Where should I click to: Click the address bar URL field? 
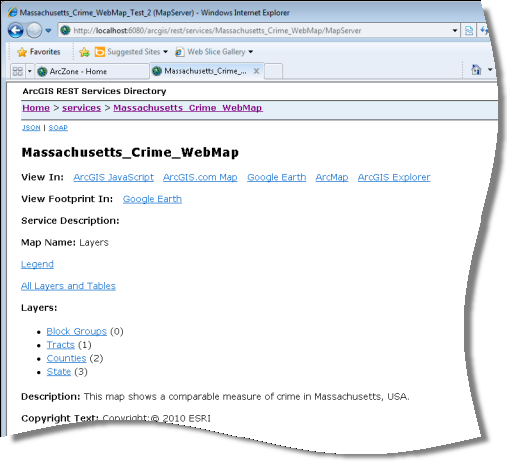(x=259, y=31)
